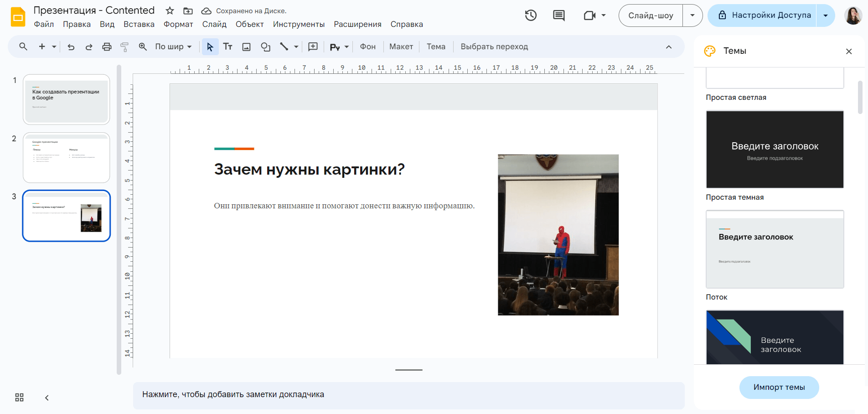Viewport: 868px width, 414px height.
Task: Select slide 3 thumbnail
Action: click(67, 216)
